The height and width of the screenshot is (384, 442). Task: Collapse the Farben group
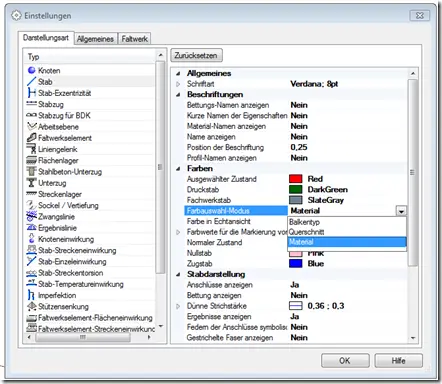[x=178, y=169]
